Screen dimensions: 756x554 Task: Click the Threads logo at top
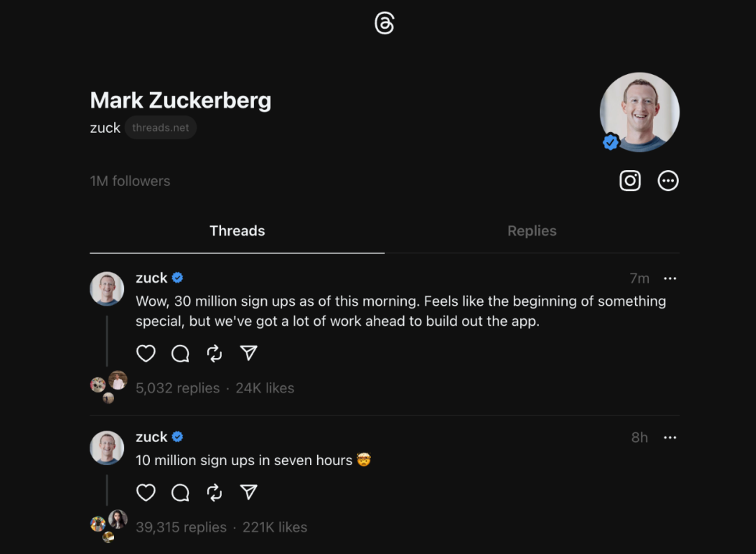384,24
